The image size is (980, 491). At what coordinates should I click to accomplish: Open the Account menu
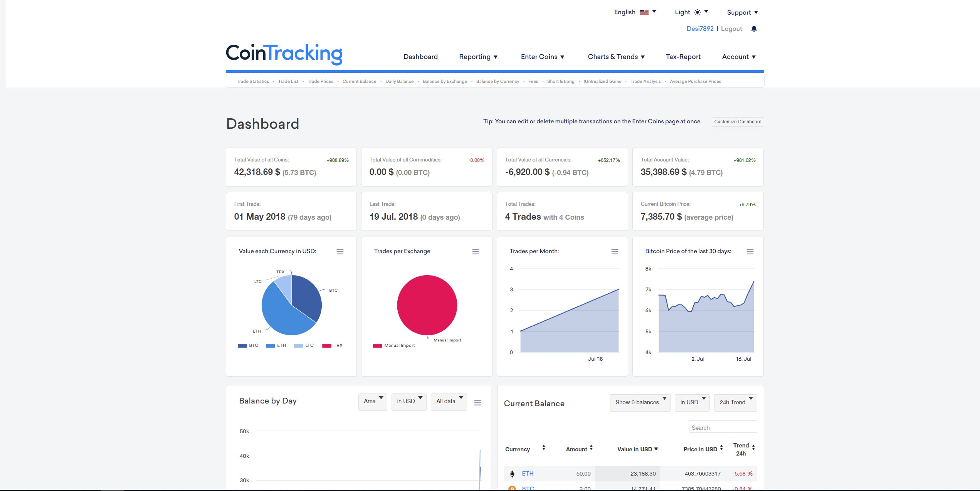coord(739,57)
